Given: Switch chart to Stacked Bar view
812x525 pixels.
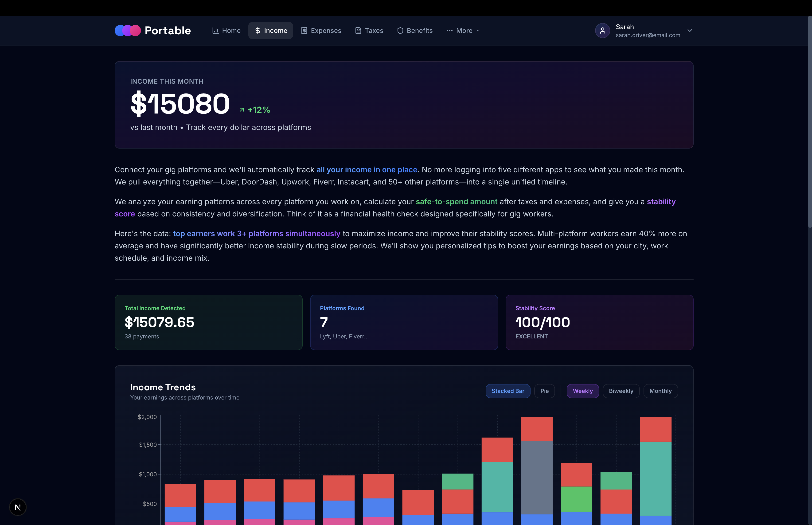Looking at the screenshot, I should (x=507, y=391).
